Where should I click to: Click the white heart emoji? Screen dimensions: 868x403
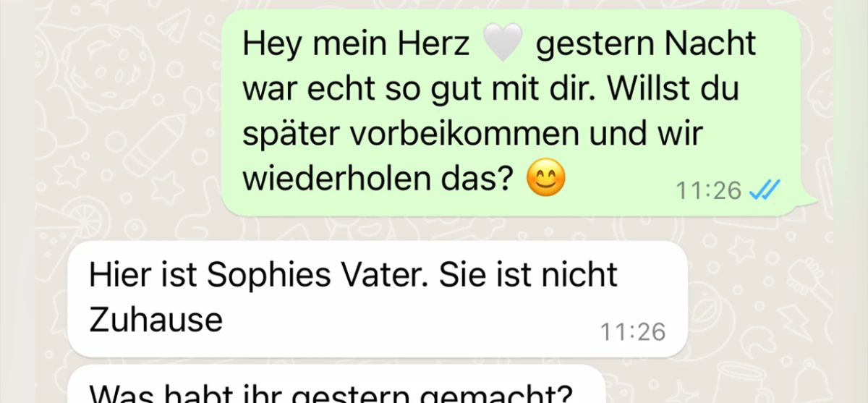502,44
